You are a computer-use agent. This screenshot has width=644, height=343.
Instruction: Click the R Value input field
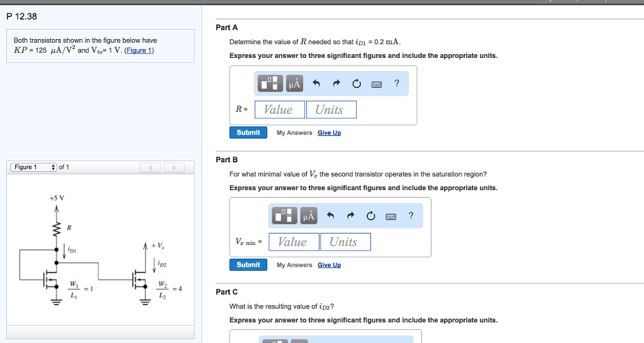pos(280,110)
